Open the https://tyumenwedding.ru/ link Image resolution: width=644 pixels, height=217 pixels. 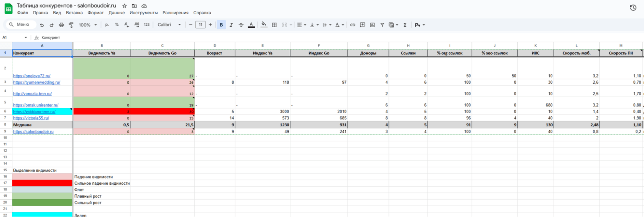pyautogui.click(x=37, y=82)
